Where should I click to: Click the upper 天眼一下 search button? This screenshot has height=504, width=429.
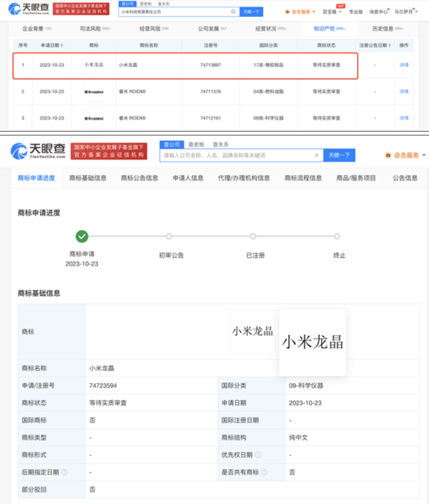[251, 12]
